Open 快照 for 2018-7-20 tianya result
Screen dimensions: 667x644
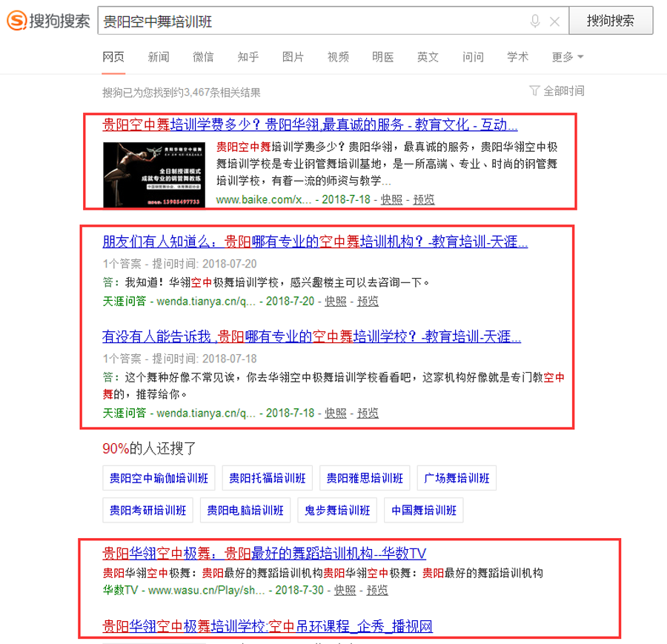pyautogui.click(x=336, y=302)
